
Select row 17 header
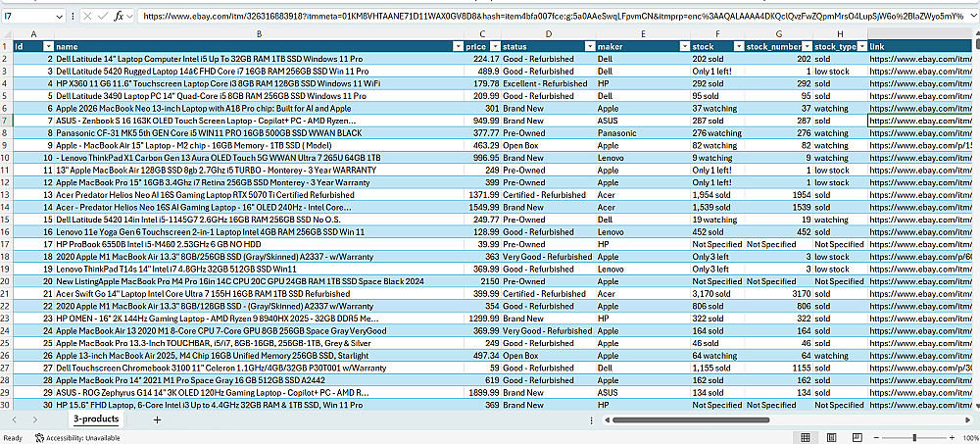tap(6, 244)
